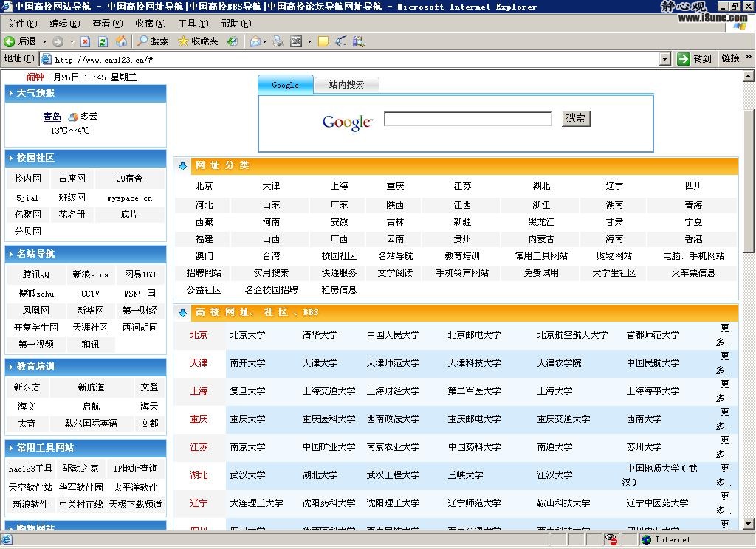The width and height of the screenshot is (756, 549).
Task: Click the Mail envelope toolbar icon
Action: pyautogui.click(x=255, y=41)
